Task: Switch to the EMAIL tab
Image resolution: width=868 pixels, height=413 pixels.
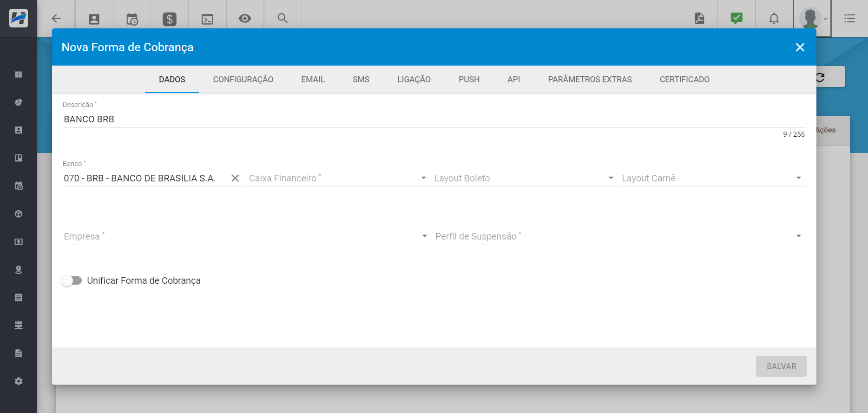Action: point(313,80)
